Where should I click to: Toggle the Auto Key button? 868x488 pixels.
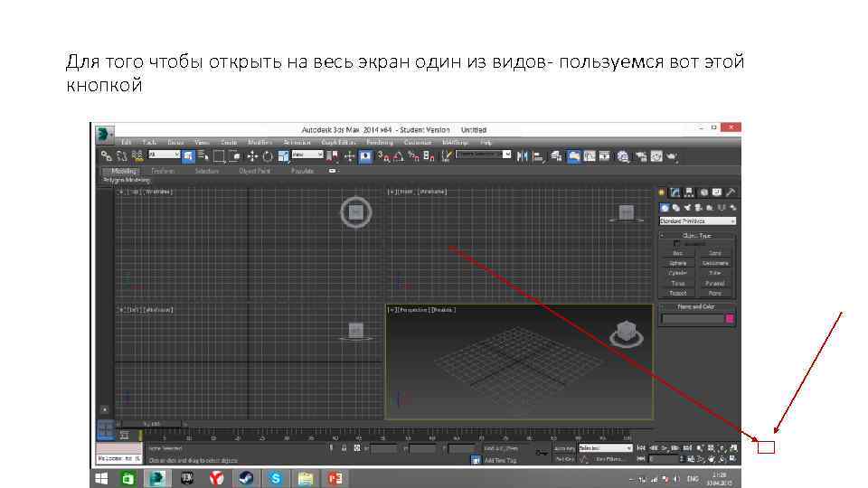pyautogui.click(x=564, y=448)
